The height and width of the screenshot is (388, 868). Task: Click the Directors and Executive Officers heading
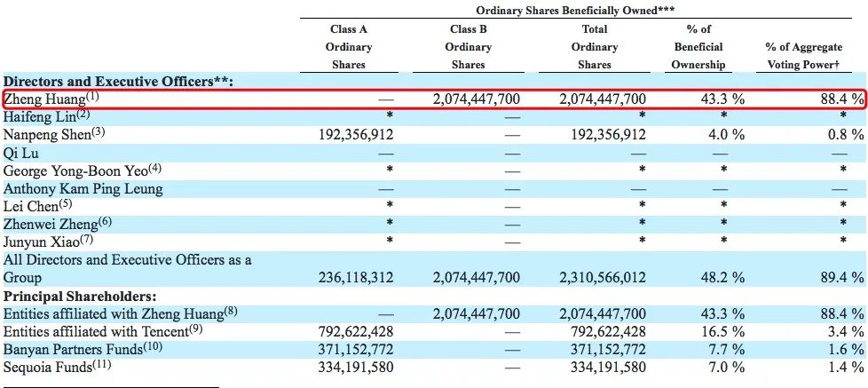tap(117, 81)
